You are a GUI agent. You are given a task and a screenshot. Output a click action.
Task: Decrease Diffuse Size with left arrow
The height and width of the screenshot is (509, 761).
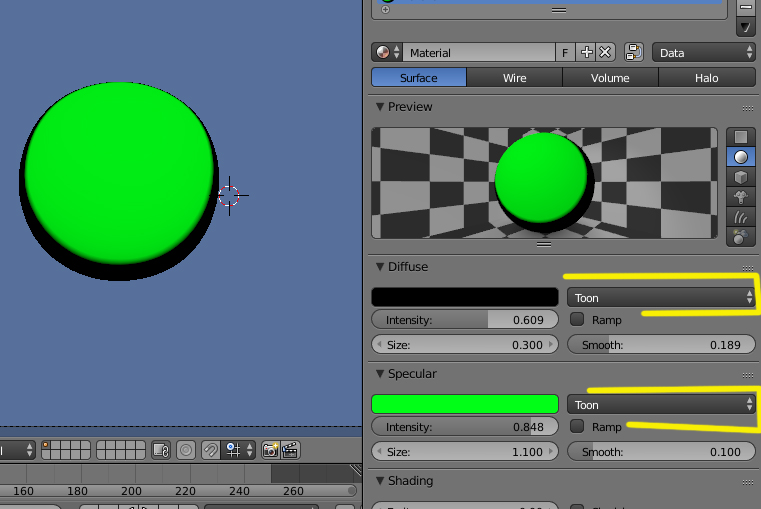point(379,345)
